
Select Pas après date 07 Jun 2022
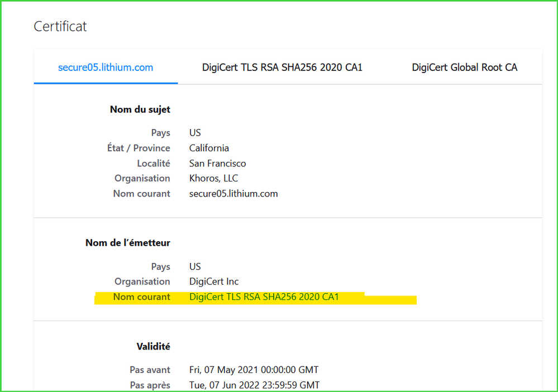255,385
